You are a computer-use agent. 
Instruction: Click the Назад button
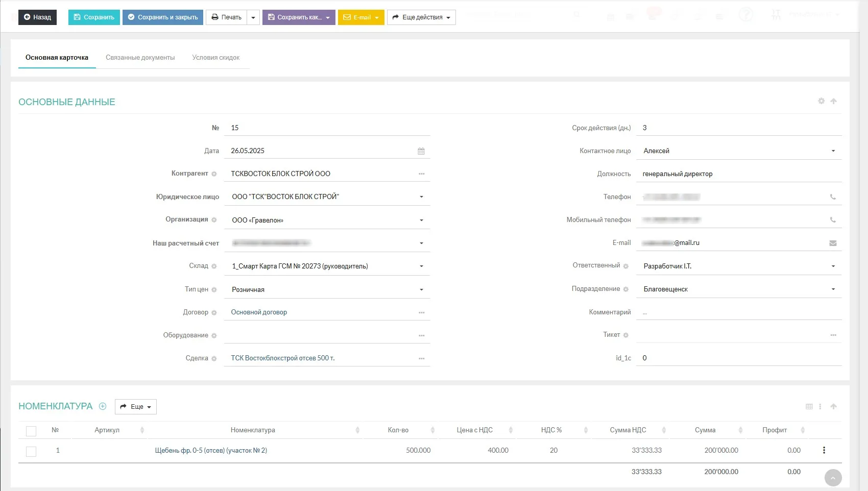pyautogui.click(x=37, y=17)
